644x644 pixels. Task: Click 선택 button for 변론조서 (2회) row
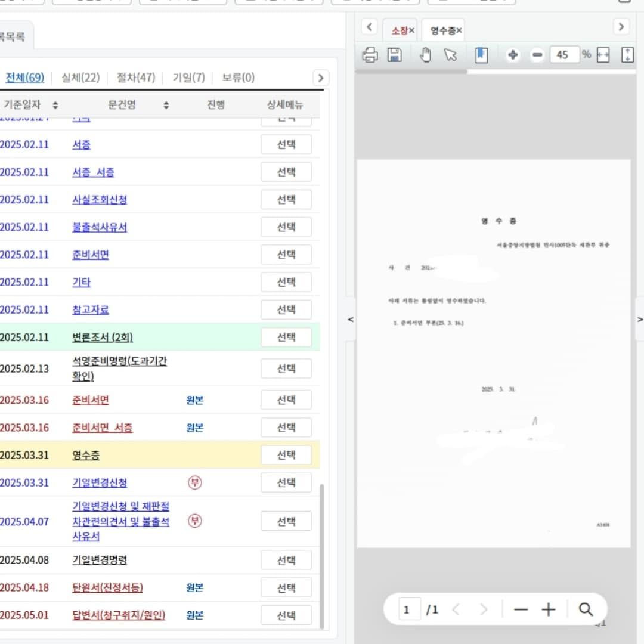(x=286, y=337)
